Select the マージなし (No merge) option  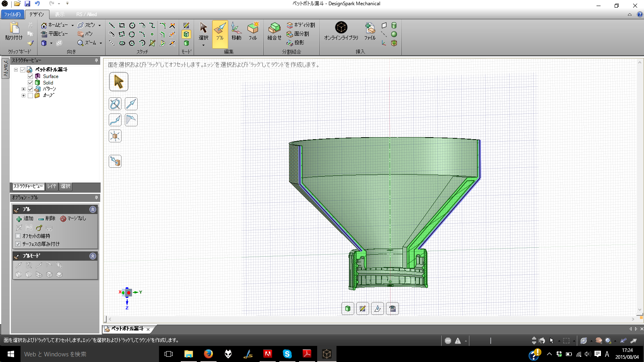tap(73, 219)
